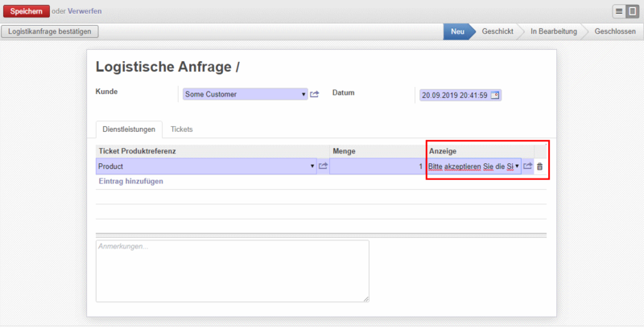This screenshot has width=644, height=328.
Task: Select the Geschickt status stage
Action: 497,31
